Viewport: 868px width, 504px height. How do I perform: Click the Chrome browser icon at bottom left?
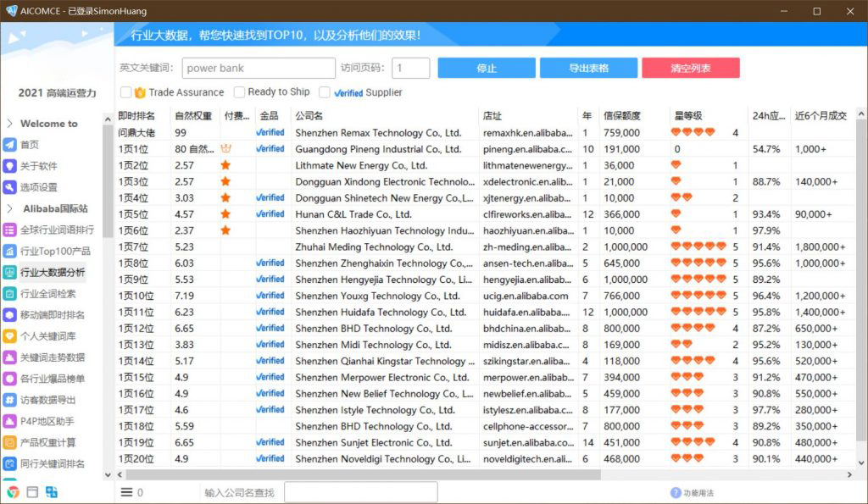(13, 492)
